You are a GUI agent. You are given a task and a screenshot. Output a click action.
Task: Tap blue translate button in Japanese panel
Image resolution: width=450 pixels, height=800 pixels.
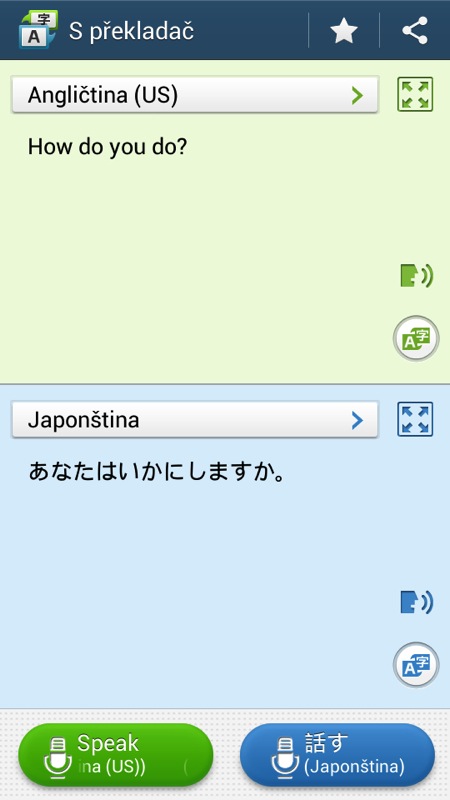[x=416, y=665]
